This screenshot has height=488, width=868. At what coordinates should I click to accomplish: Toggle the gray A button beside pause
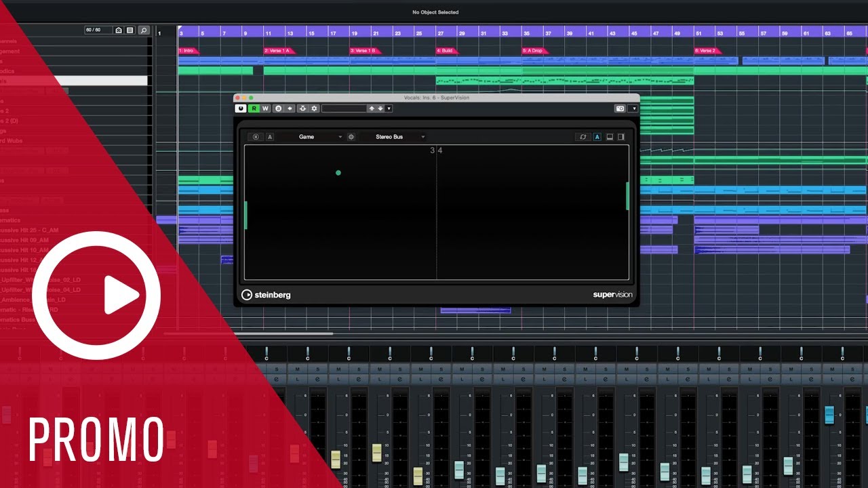270,137
